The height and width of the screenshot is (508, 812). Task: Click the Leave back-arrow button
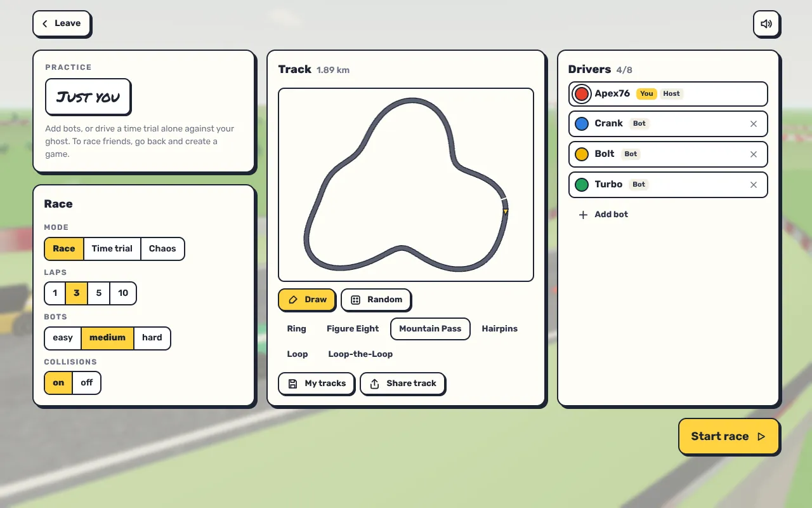(x=62, y=23)
